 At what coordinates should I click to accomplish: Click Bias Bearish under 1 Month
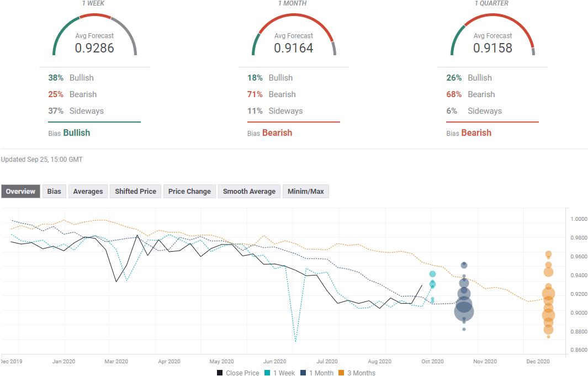tap(269, 133)
